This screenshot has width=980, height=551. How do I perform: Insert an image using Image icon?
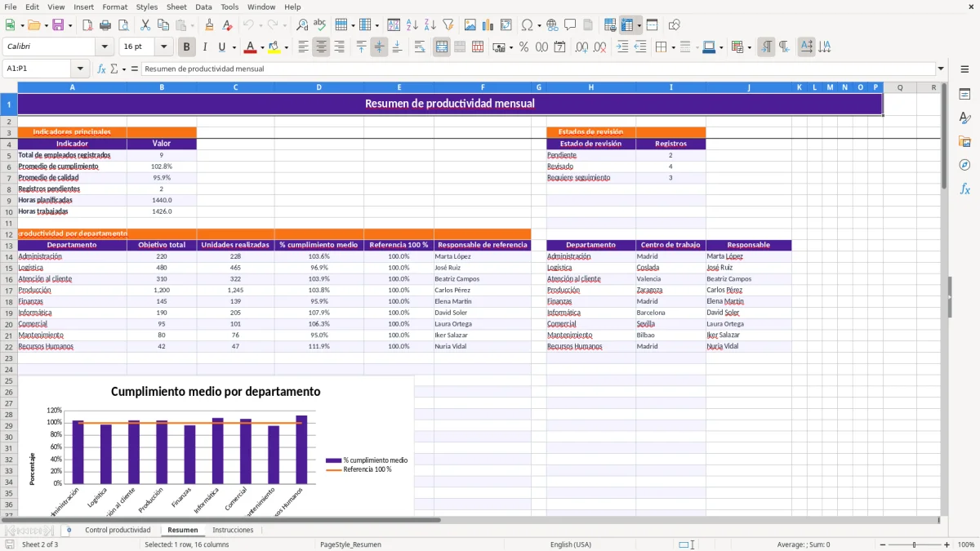(470, 25)
